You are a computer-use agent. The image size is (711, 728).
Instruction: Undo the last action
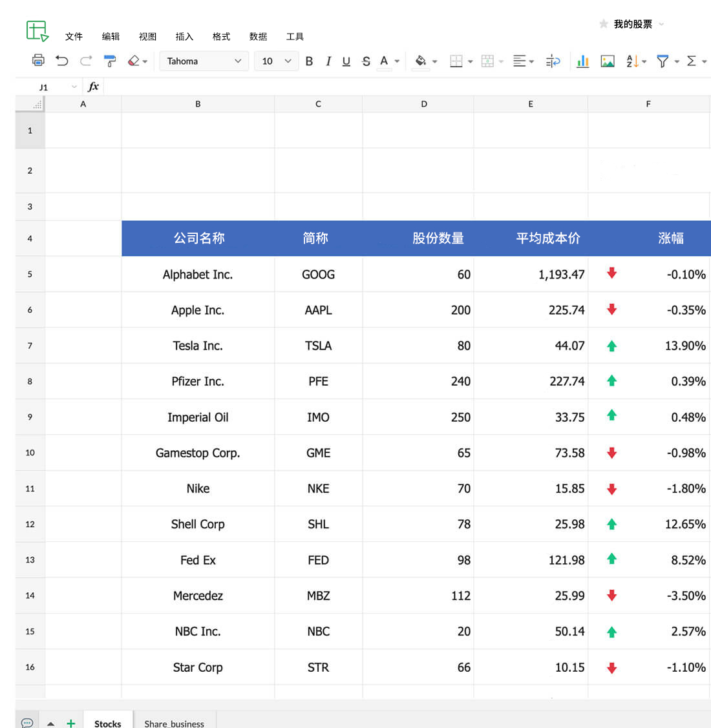62,61
